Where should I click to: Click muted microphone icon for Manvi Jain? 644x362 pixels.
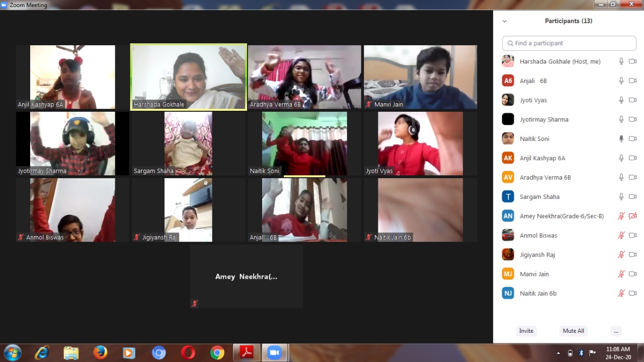621,274
